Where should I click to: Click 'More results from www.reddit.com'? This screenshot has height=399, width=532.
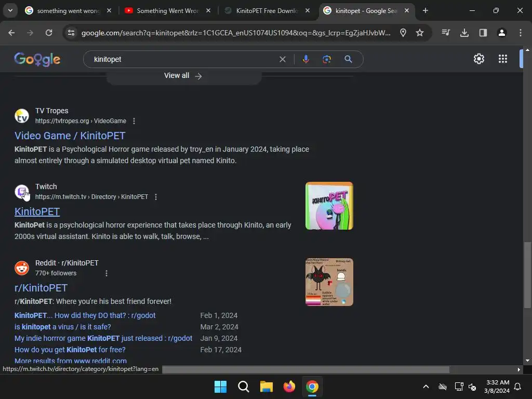[71, 361]
